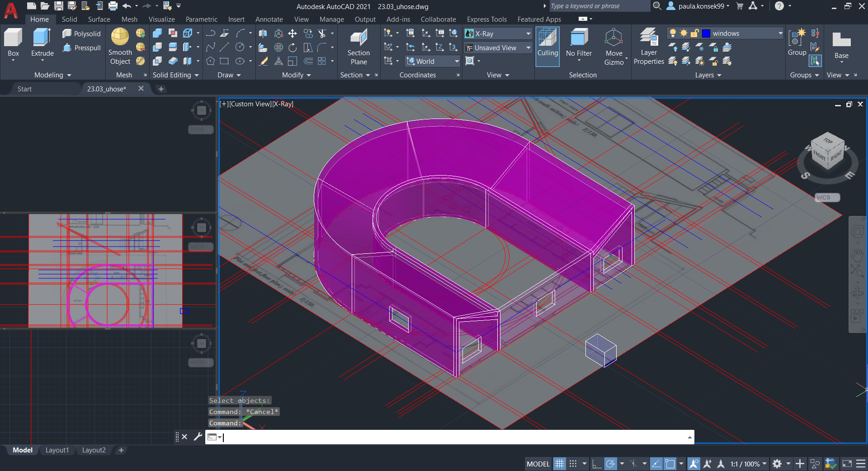Toggle 2D object snap square icon
This screenshot has height=471, width=868.
(x=670, y=464)
